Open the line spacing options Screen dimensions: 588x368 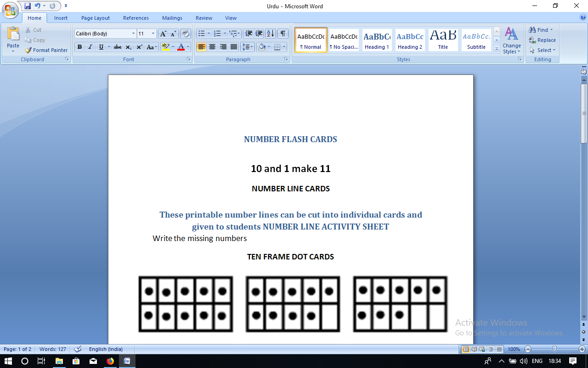[248, 47]
